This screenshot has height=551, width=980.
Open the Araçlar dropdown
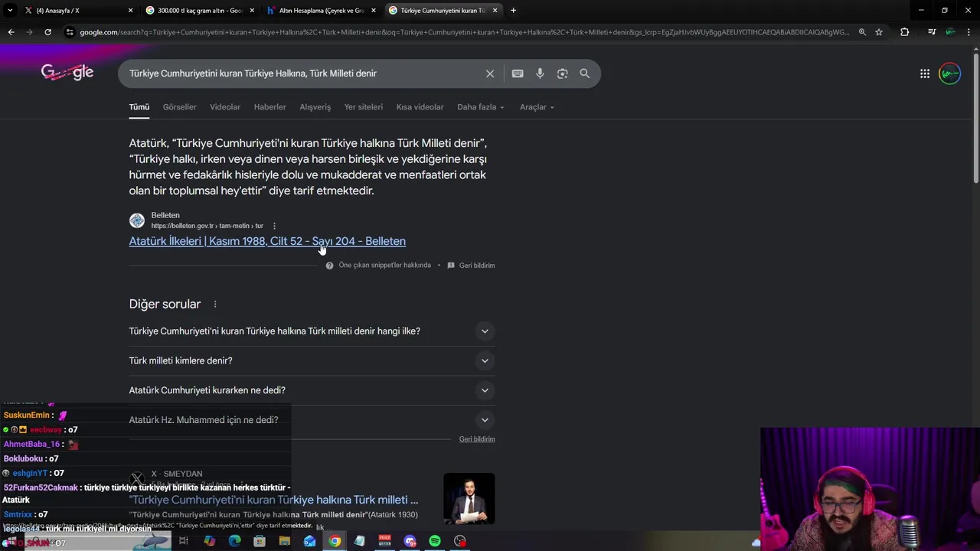pyautogui.click(x=537, y=107)
